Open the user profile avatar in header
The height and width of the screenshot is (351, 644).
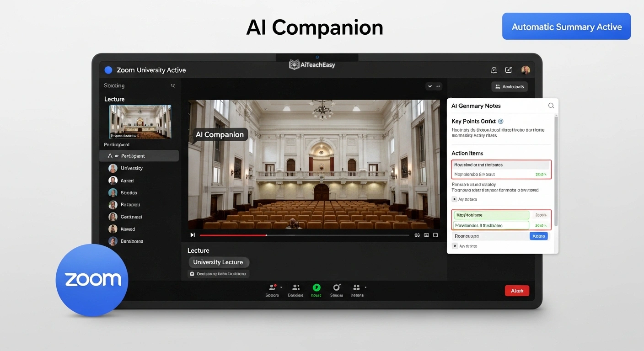[526, 70]
